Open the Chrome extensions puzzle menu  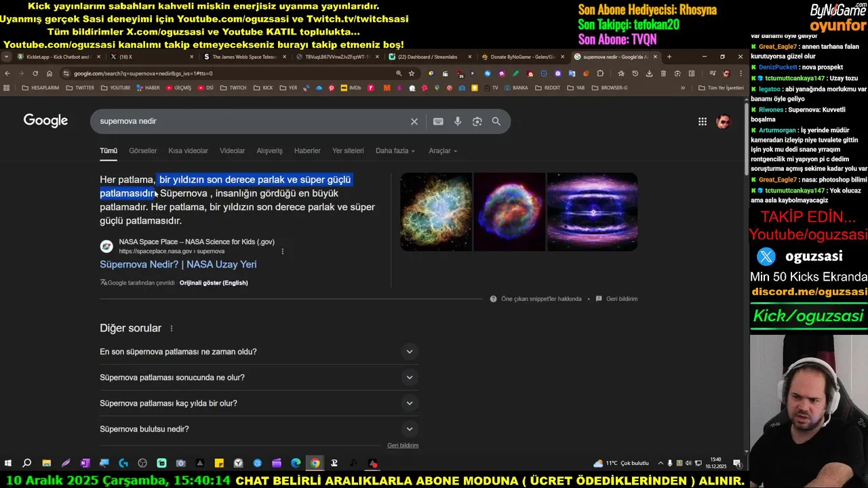pos(600,73)
